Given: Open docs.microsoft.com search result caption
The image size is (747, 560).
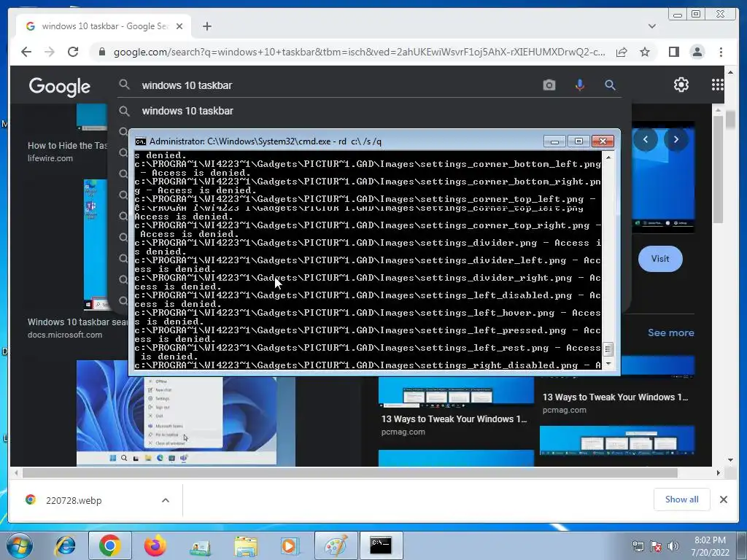Looking at the screenshot, I should pos(65,335).
